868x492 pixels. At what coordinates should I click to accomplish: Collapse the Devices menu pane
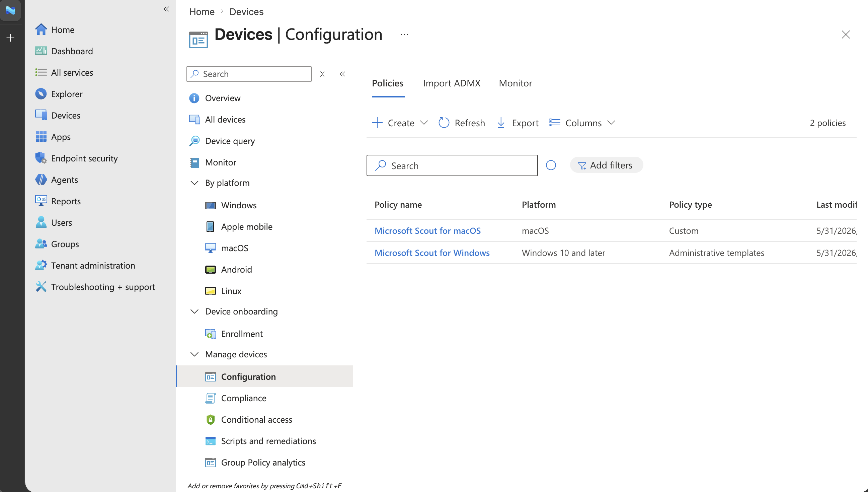(342, 74)
